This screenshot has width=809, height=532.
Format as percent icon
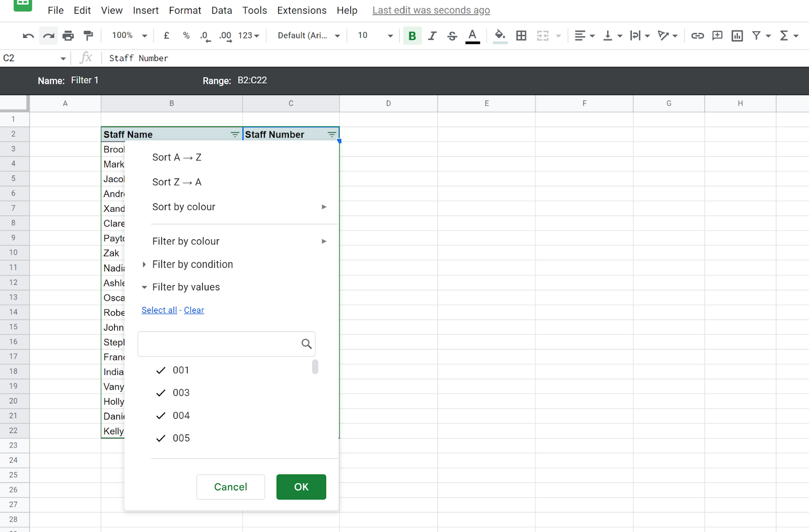pyautogui.click(x=187, y=35)
